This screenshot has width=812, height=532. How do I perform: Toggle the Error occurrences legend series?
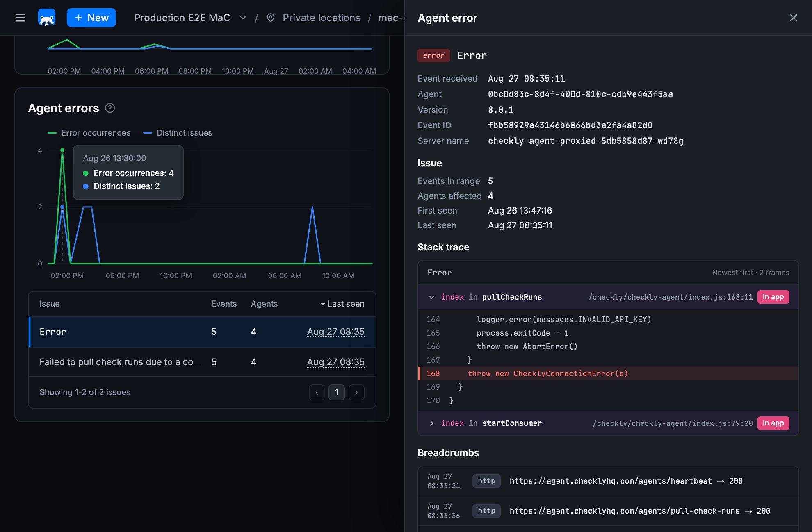[x=89, y=133]
